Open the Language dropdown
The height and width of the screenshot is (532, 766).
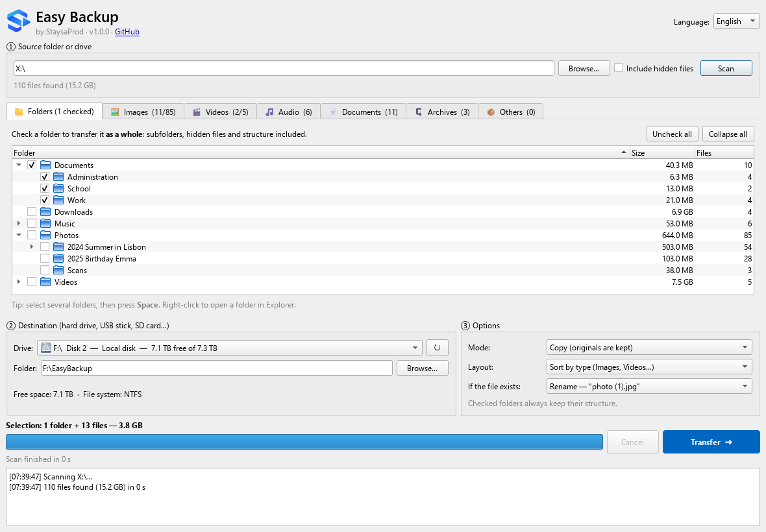pyautogui.click(x=736, y=21)
